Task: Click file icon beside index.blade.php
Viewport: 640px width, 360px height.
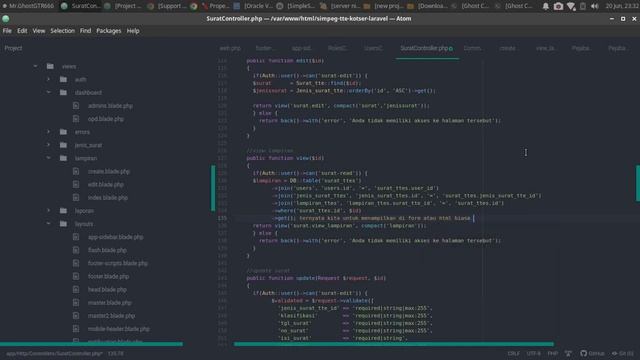Action: click(x=76, y=198)
